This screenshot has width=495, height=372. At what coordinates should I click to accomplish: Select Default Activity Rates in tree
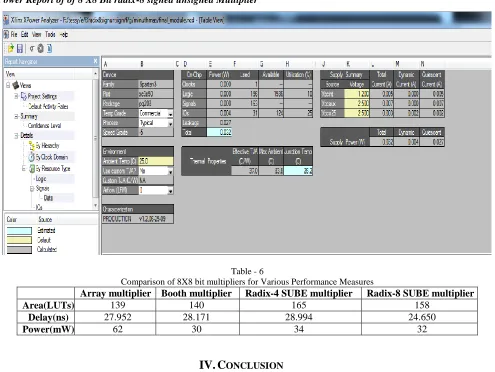[x=48, y=106]
